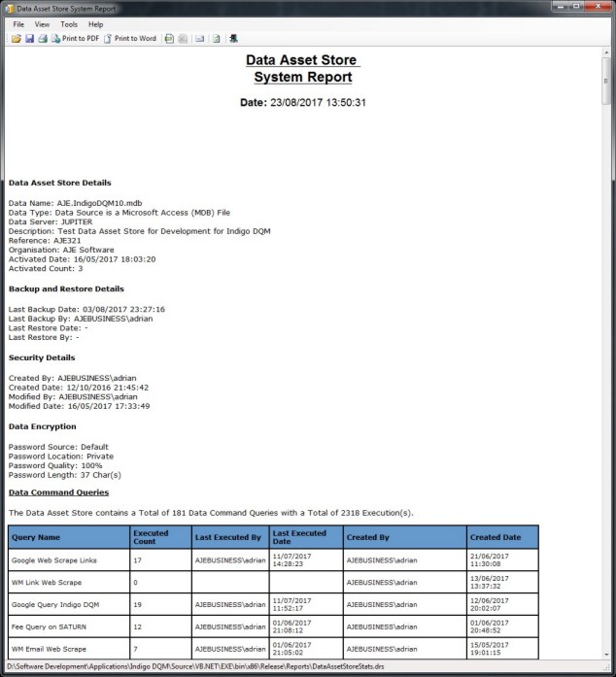The image size is (616, 677).
Task: Click the green export sheet icon
Action: 169,39
